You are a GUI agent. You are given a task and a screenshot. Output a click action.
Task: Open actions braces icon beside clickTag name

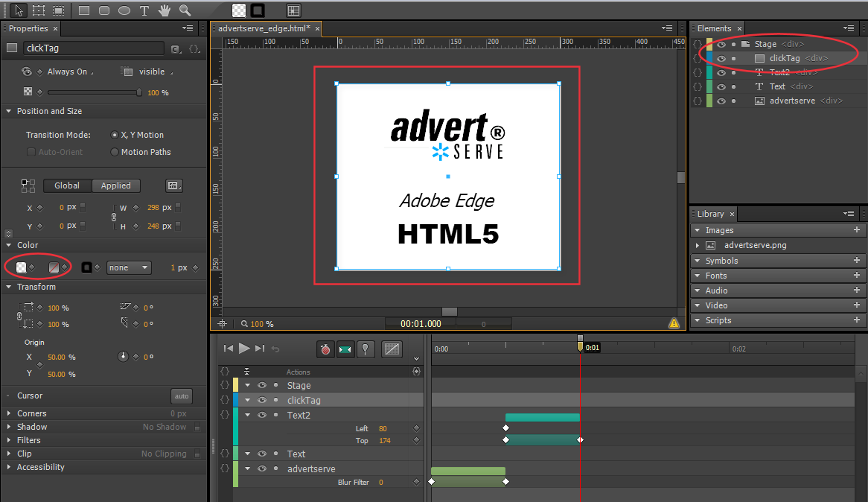point(194,48)
